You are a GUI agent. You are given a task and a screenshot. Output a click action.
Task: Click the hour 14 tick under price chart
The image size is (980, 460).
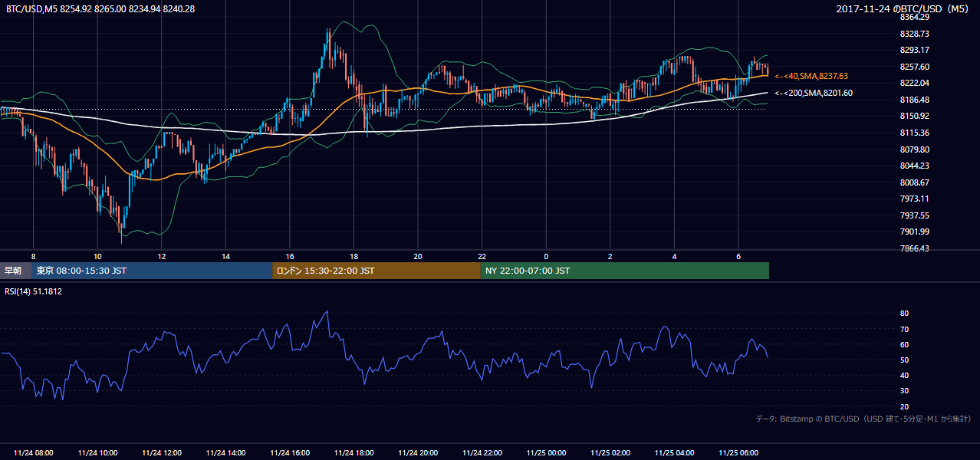tap(225, 256)
